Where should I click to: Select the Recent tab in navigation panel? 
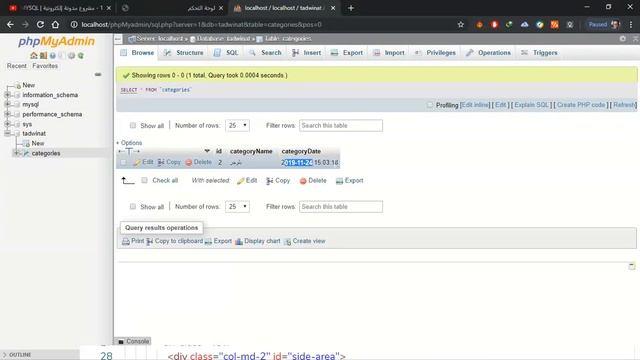[x=17, y=66]
